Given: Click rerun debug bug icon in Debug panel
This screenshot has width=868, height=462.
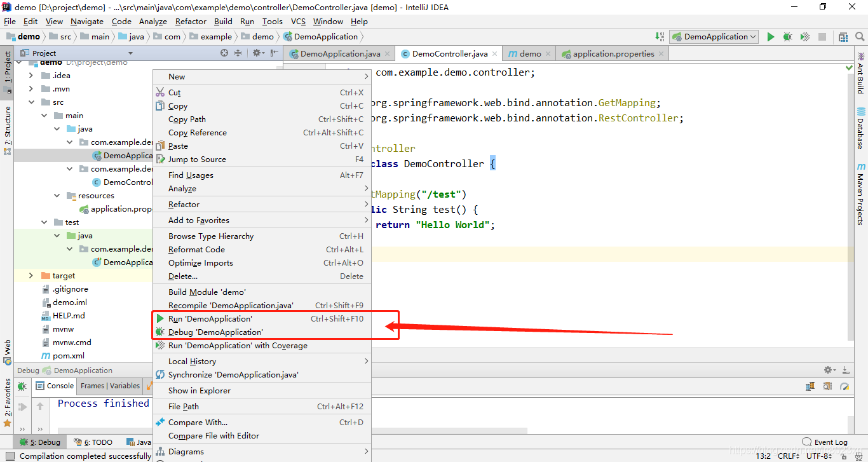Looking at the screenshot, I should pos(22,386).
